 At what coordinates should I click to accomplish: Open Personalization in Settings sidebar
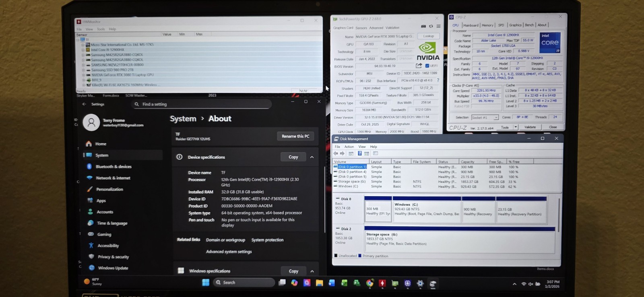(109, 189)
